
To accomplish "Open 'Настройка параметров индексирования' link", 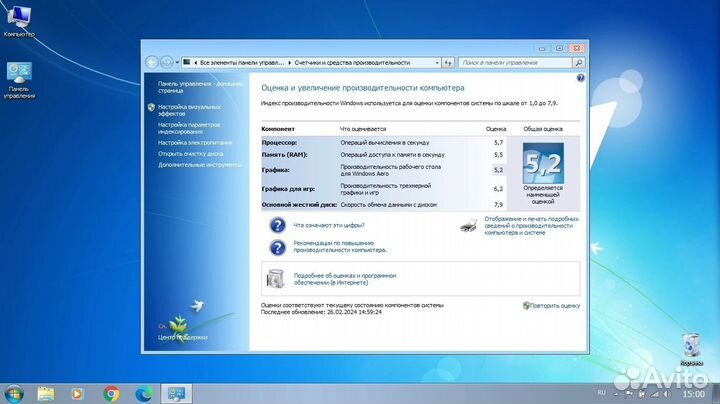I will coord(189,128).
